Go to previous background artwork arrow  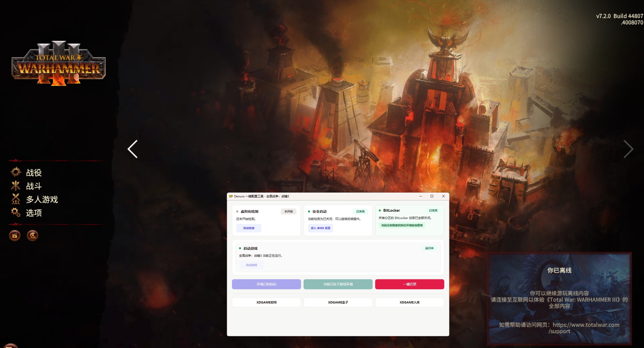(133, 149)
